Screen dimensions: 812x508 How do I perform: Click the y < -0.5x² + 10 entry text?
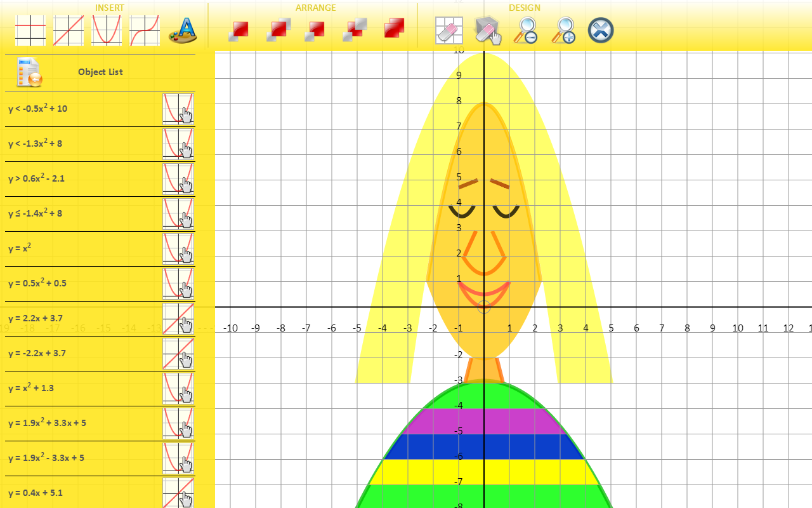[37, 108]
